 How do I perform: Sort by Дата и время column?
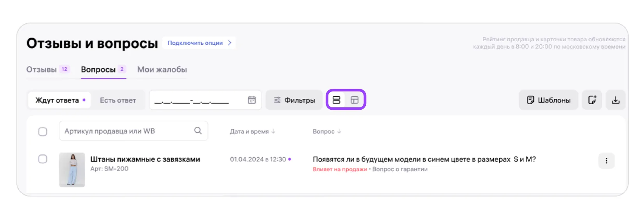coord(252,131)
